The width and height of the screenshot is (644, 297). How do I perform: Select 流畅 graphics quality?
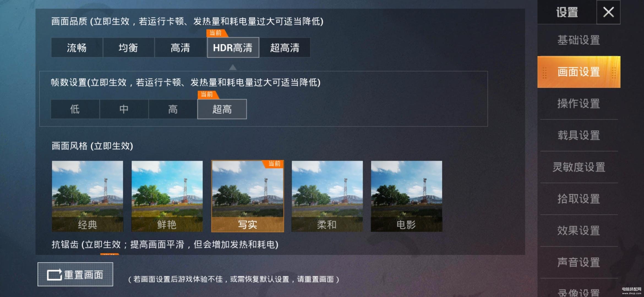[x=77, y=48]
